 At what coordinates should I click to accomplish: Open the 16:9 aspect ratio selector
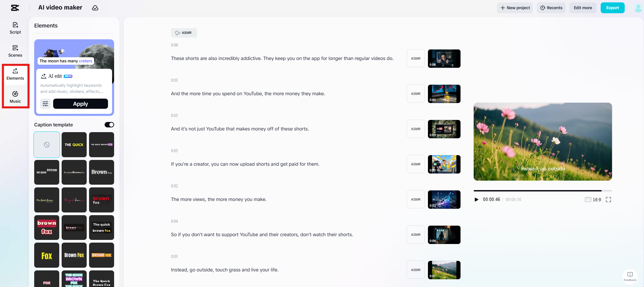pyautogui.click(x=593, y=200)
